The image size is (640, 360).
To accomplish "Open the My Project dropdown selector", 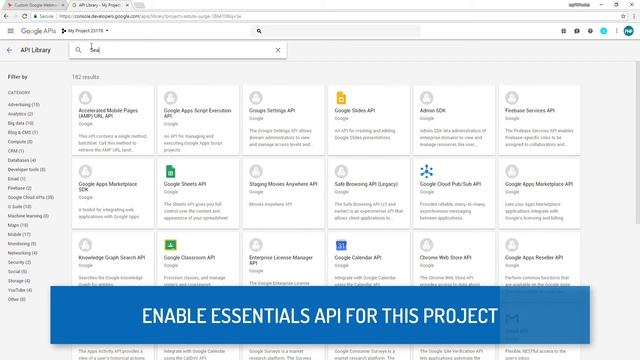I will click(85, 31).
